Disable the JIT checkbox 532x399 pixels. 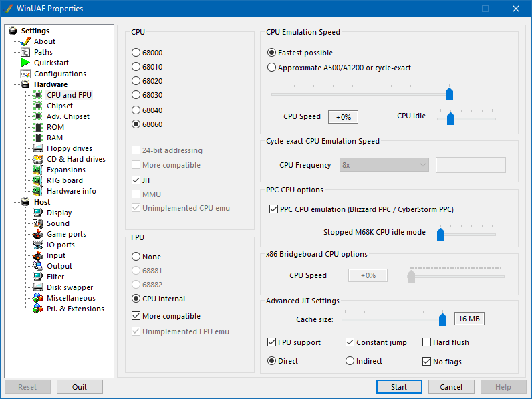[136, 180]
